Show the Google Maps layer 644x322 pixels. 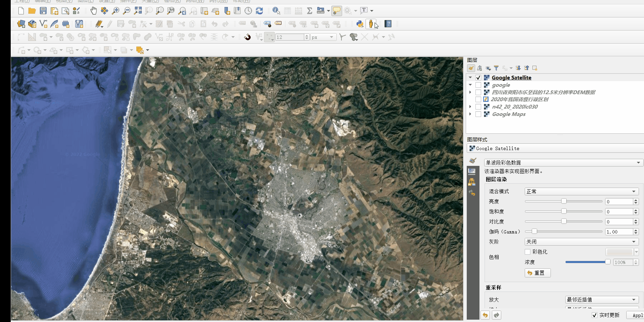478,114
